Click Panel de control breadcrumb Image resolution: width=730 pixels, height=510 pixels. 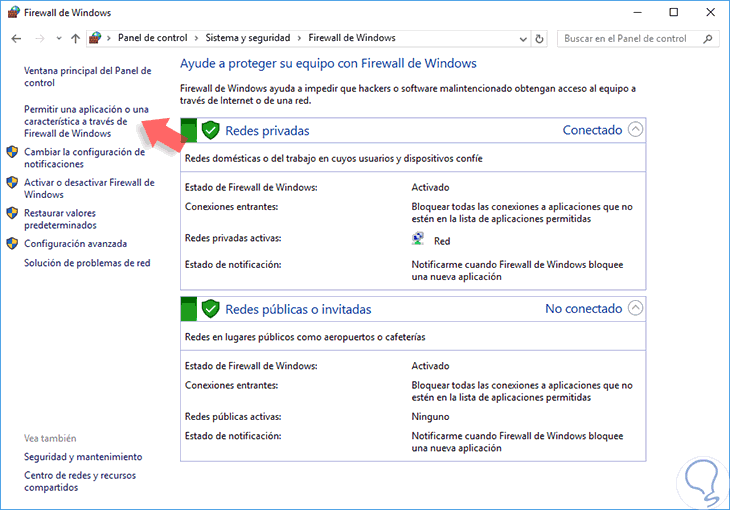(x=153, y=38)
